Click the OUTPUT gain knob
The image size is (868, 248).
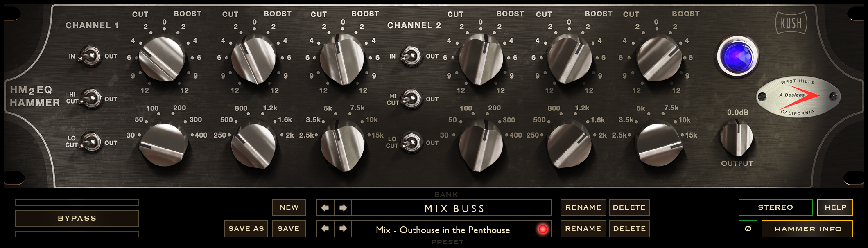737,138
